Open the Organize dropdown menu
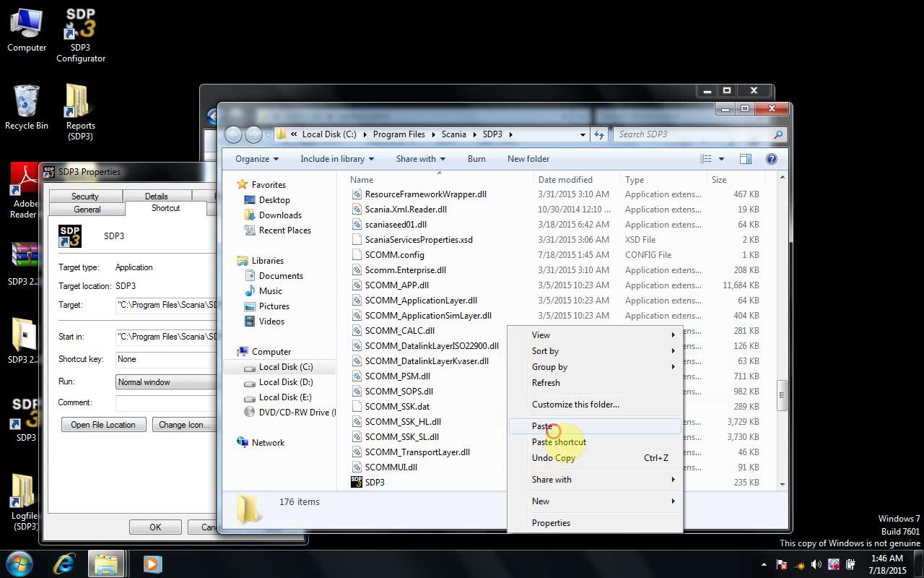 point(256,159)
